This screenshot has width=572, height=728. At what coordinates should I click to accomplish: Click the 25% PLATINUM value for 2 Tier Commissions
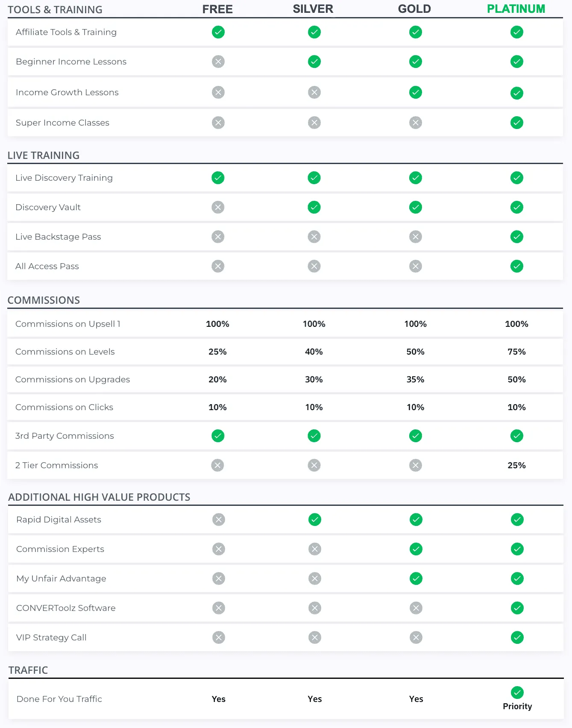pos(516,465)
